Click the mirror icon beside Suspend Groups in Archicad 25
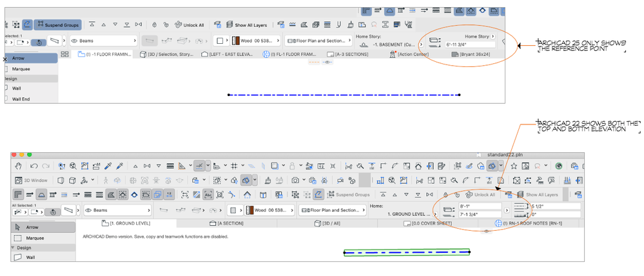The width and height of the screenshot is (644, 276). 139,25
